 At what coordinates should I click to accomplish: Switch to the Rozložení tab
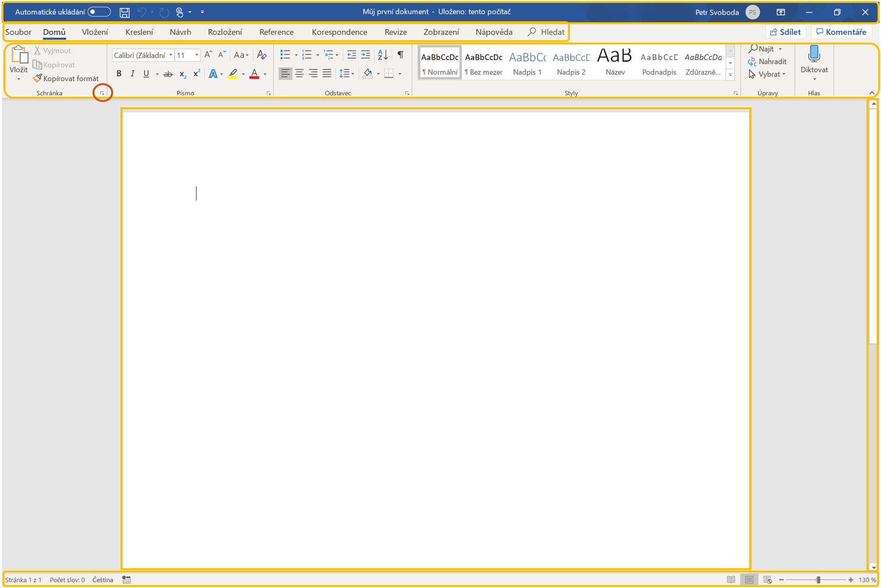[224, 32]
